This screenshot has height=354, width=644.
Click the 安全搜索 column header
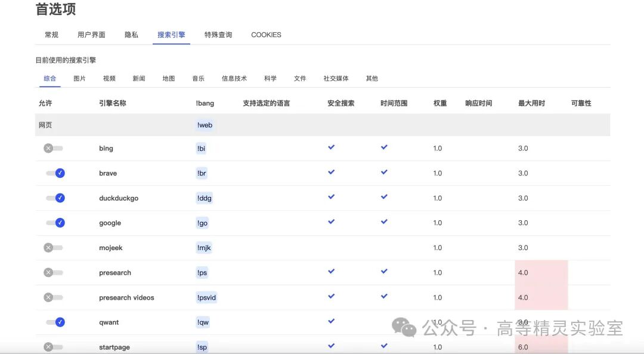pyautogui.click(x=341, y=103)
